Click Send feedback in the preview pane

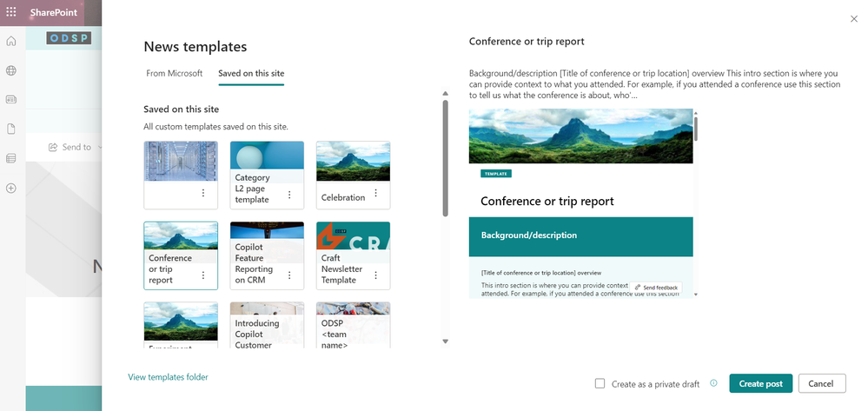(656, 287)
